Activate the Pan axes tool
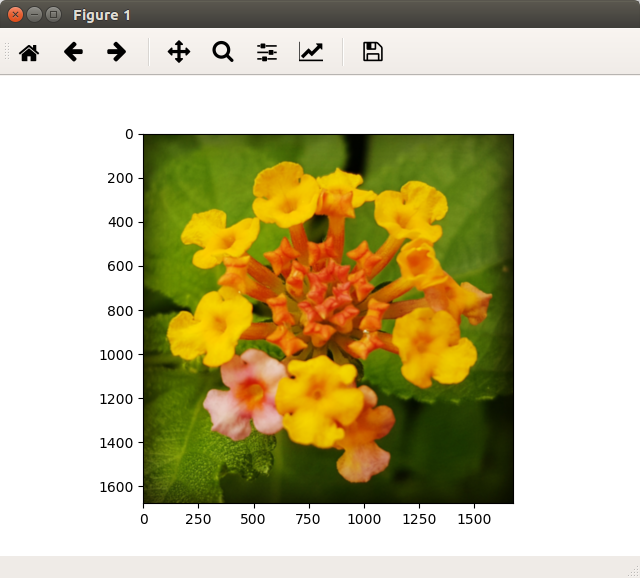The height and width of the screenshot is (578, 640). point(179,52)
